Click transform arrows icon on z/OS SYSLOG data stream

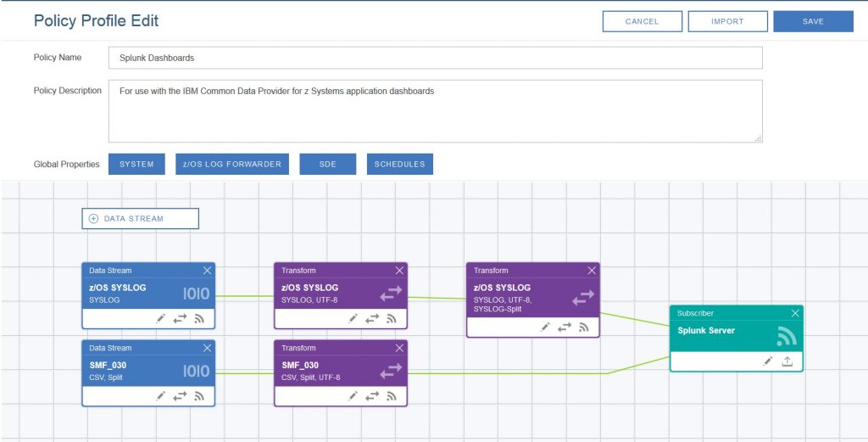pyautogui.click(x=180, y=318)
